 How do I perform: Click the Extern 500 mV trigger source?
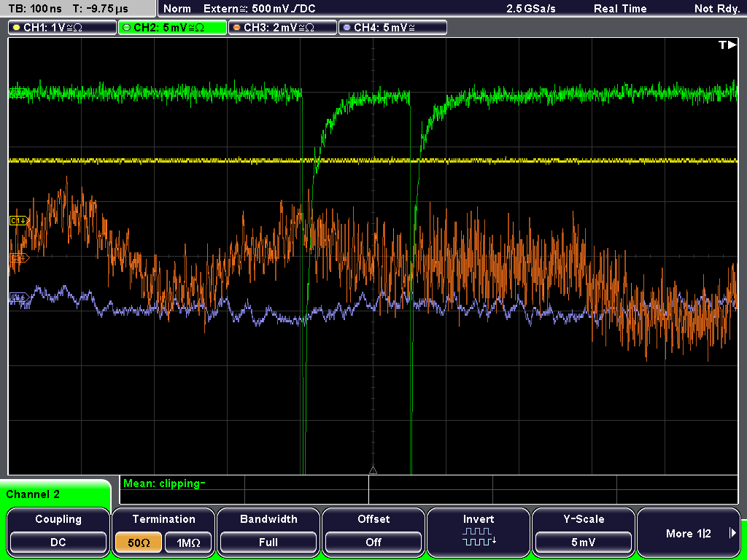pos(259,9)
